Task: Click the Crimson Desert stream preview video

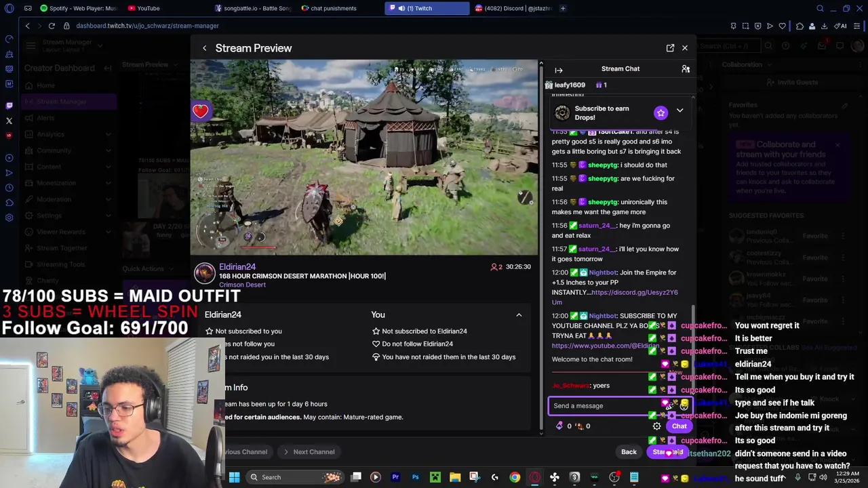Action: [364, 157]
